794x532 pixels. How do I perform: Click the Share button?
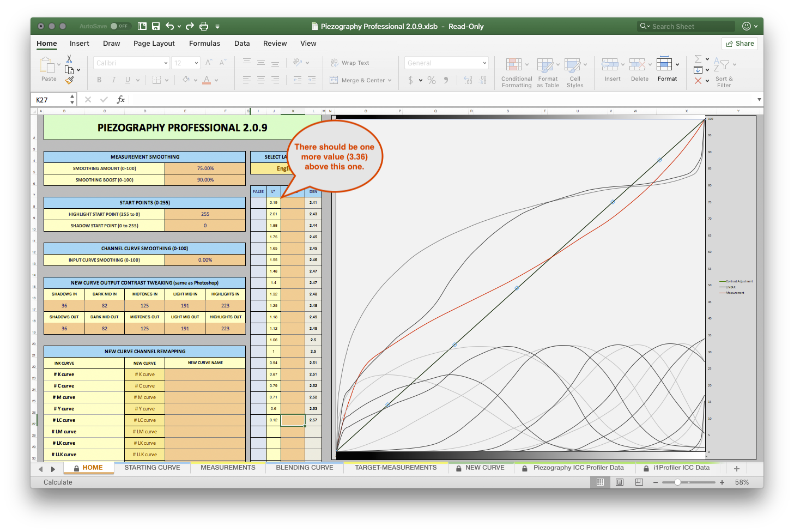pos(740,44)
